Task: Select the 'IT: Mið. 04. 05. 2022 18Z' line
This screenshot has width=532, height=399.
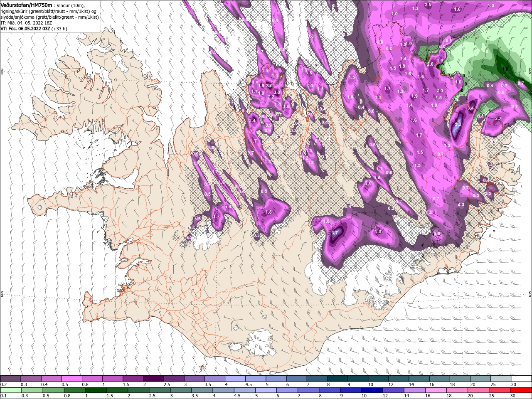Action: pos(26,23)
